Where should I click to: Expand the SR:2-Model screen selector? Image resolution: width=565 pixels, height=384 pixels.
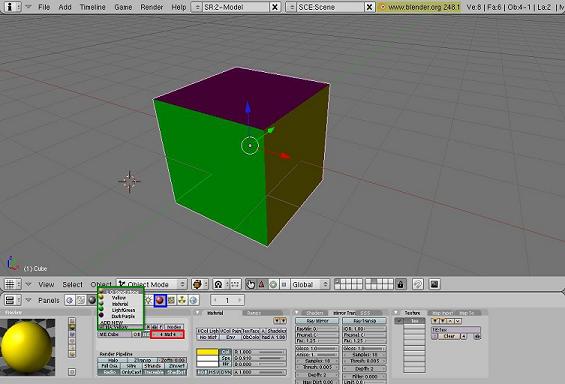[196, 7]
